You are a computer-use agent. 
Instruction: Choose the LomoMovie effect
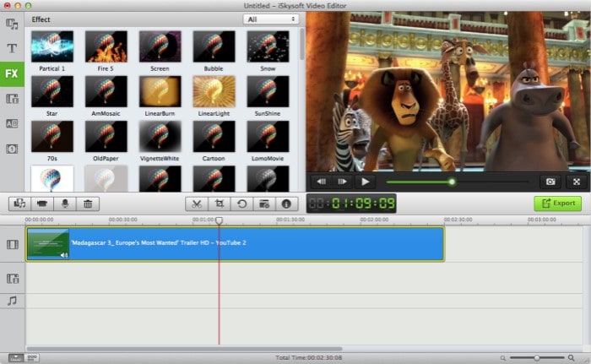click(x=268, y=137)
